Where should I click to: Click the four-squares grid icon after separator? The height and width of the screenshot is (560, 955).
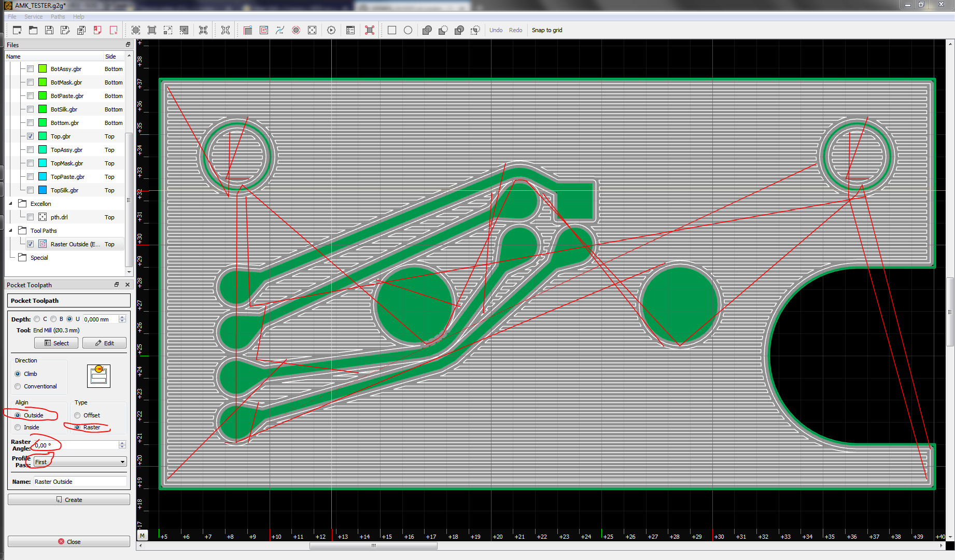pos(226,30)
